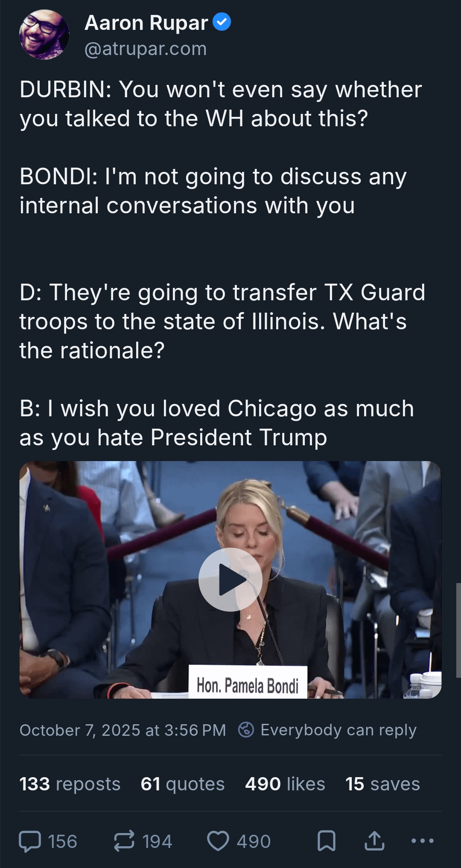View the 61 quotes list
Screen dimensions: 461x868
click(183, 784)
